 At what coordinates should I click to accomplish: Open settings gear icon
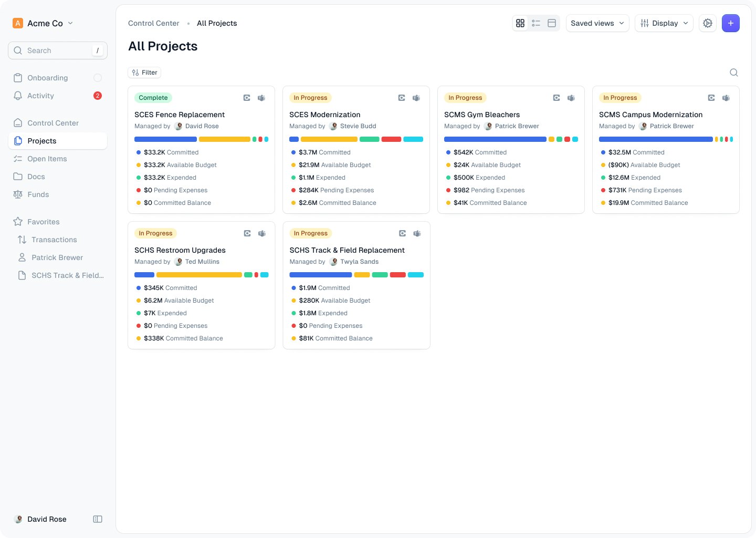[708, 23]
